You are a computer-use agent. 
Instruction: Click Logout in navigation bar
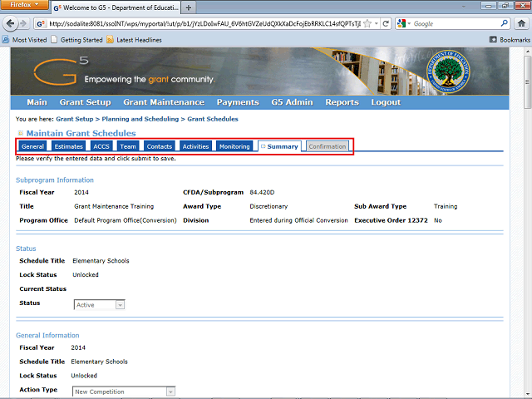point(386,102)
